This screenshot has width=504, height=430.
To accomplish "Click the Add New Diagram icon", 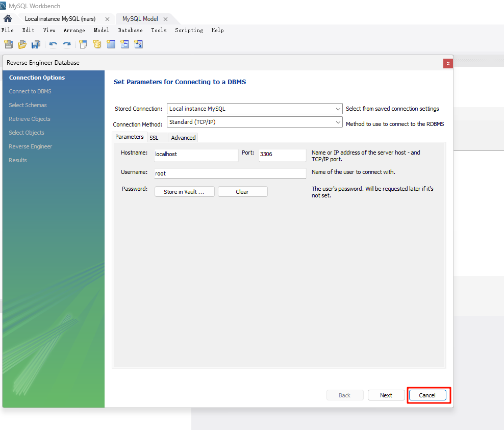I will point(83,44).
